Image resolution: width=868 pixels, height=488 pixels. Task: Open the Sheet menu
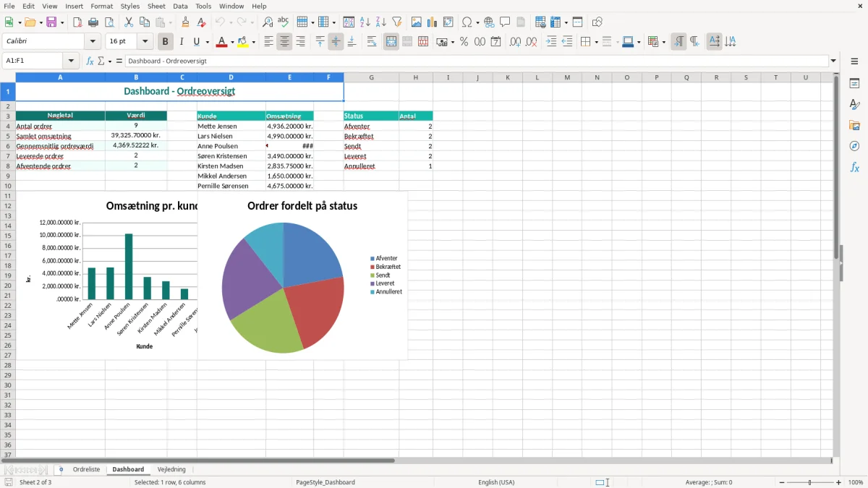tap(156, 6)
